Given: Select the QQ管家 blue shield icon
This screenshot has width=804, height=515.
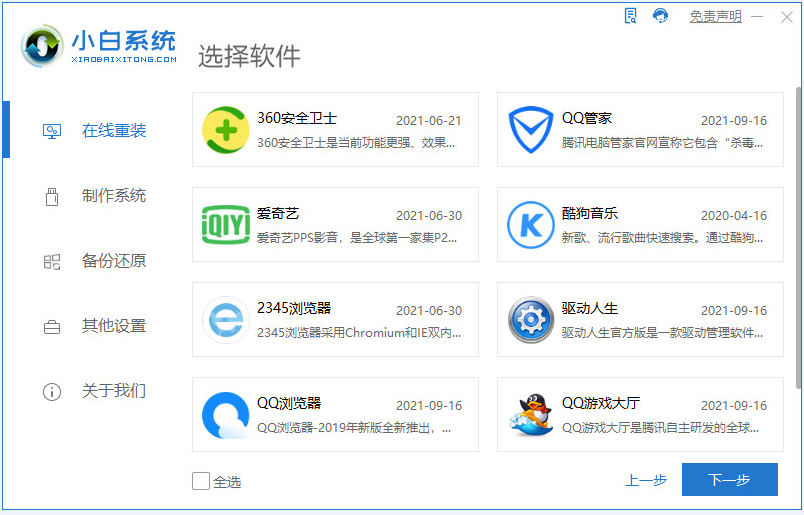Looking at the screenshot, I should [x=531, y=130].
